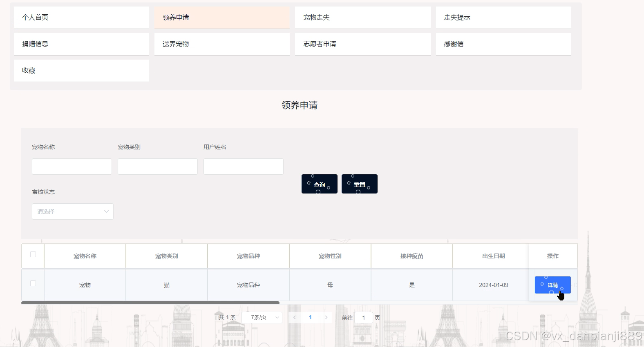
Task: Go to next page arrow
Action: (x=326, y=317)
